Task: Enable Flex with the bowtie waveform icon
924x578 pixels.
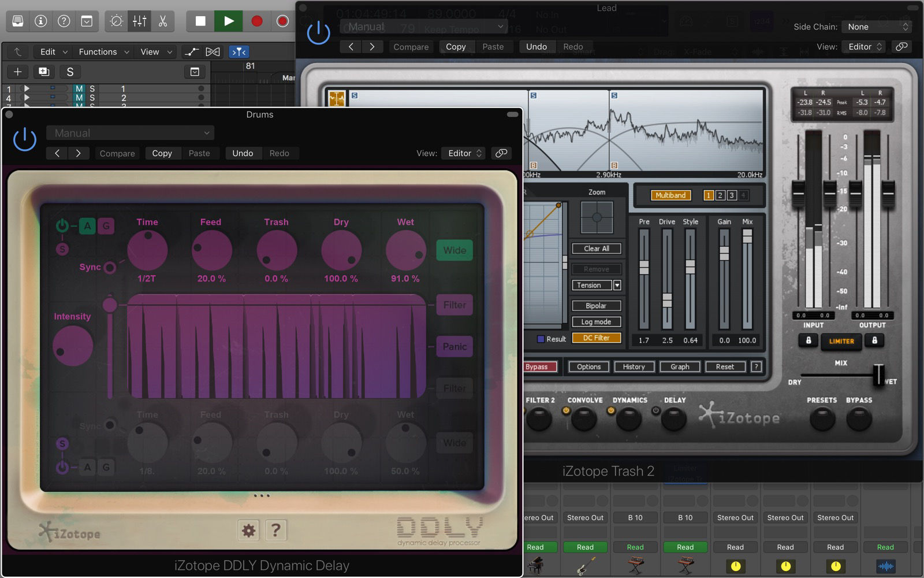Action: click(x=213, y=52)
